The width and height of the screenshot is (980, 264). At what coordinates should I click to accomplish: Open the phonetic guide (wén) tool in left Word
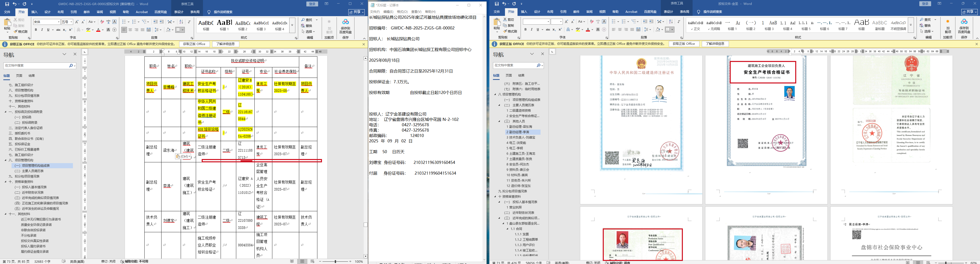point(108,22)
